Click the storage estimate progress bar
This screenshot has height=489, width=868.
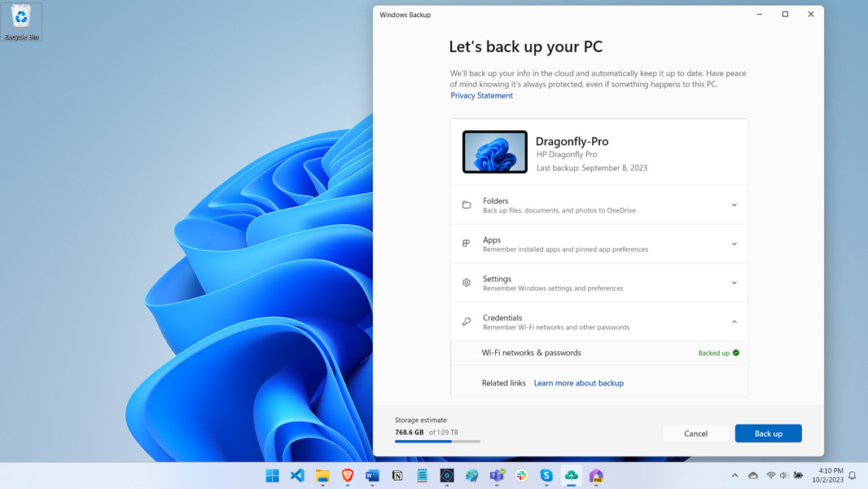[x=437, y=441]
